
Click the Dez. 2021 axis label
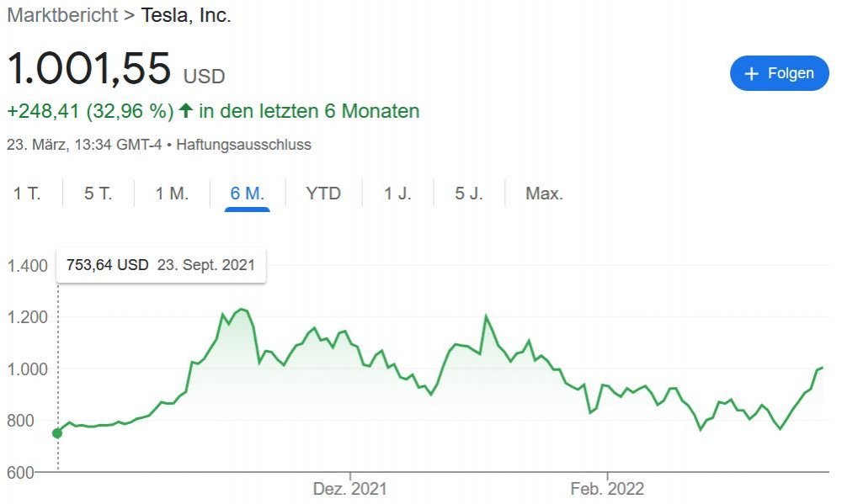[350, 489]
